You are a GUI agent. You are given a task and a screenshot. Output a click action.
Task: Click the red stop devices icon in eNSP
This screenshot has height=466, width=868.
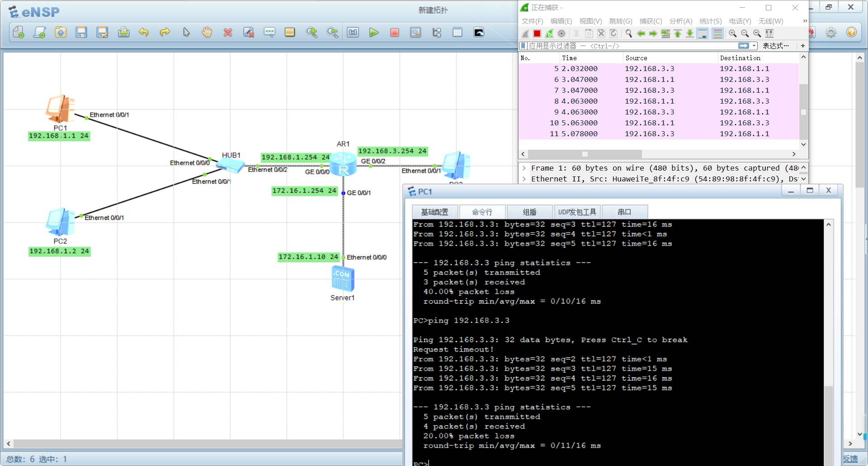click(x=394, y=33)
